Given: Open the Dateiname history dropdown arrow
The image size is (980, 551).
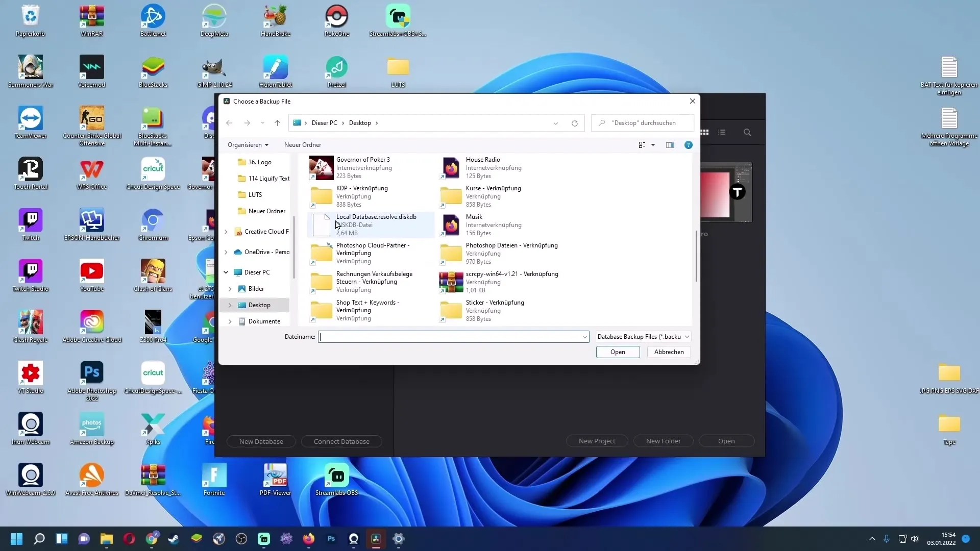Looking at the screenshot, I should click(584, 337).
